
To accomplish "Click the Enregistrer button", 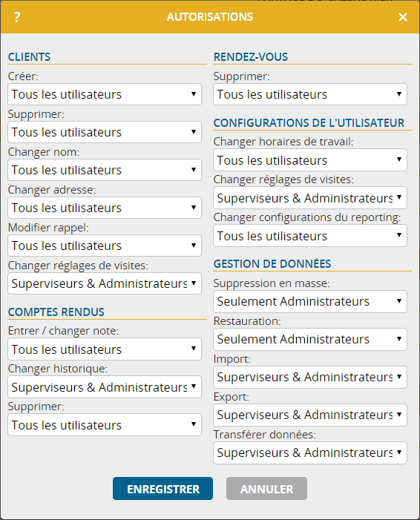I will tap(163, 489).
